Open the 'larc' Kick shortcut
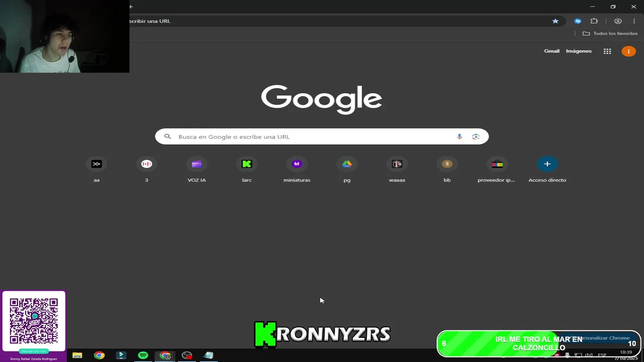Viewport: 644px width, 362px height. (x=247, y=170)
